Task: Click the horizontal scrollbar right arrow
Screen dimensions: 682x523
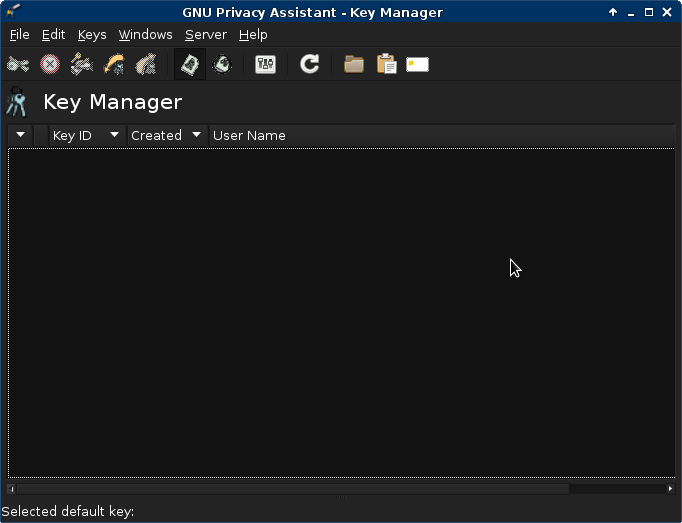Action: pyautogui.click(x=670, y=489)
